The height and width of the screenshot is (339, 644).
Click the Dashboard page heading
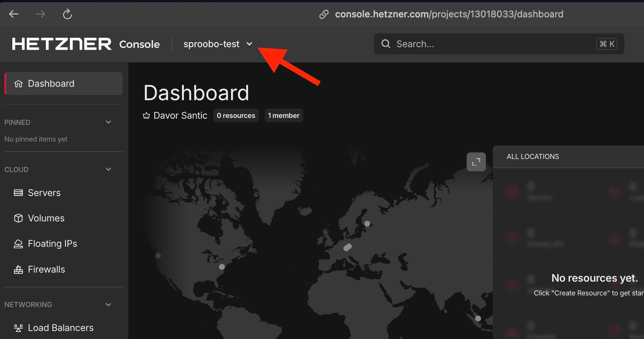[196, 93]
